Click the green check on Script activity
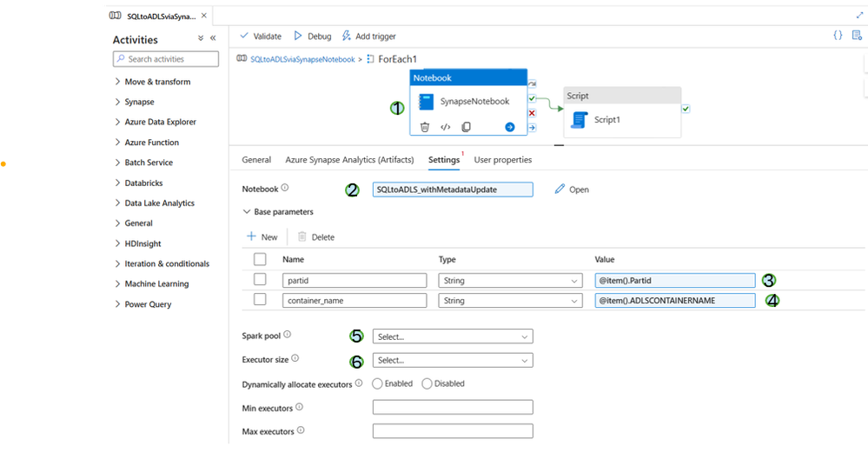The height and width of the screenshot is (473, 868). [686, 109]
